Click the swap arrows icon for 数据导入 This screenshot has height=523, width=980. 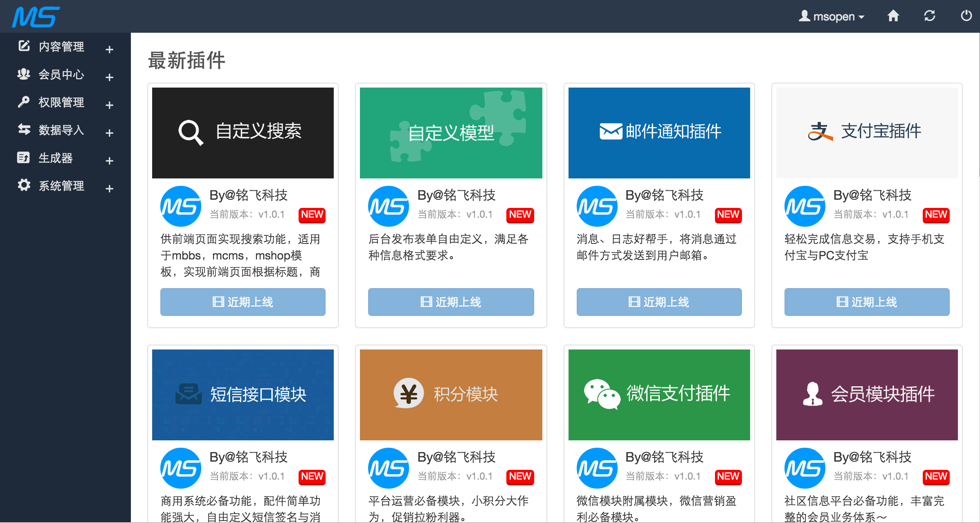pyautogui.click(x=24, y=129)
